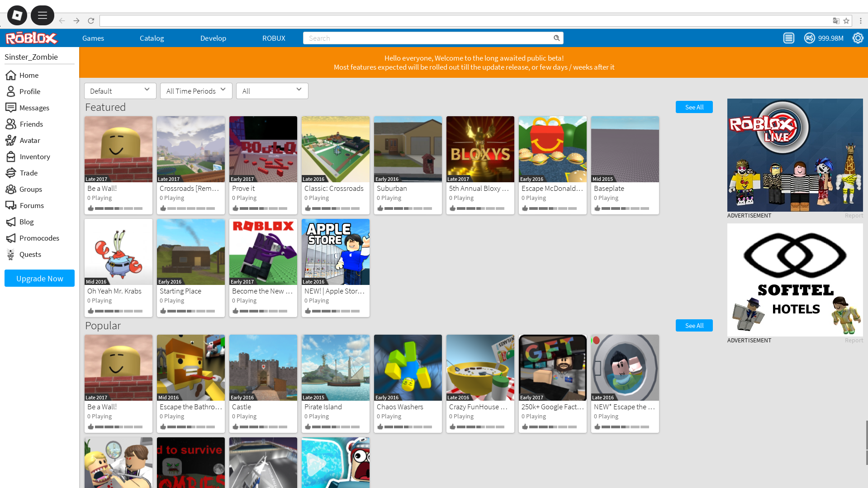Open the Classic: Crossroads game thumbnail
Image resolution: width=868 pixels, height=488 pixels.
[x=336, y=149]
